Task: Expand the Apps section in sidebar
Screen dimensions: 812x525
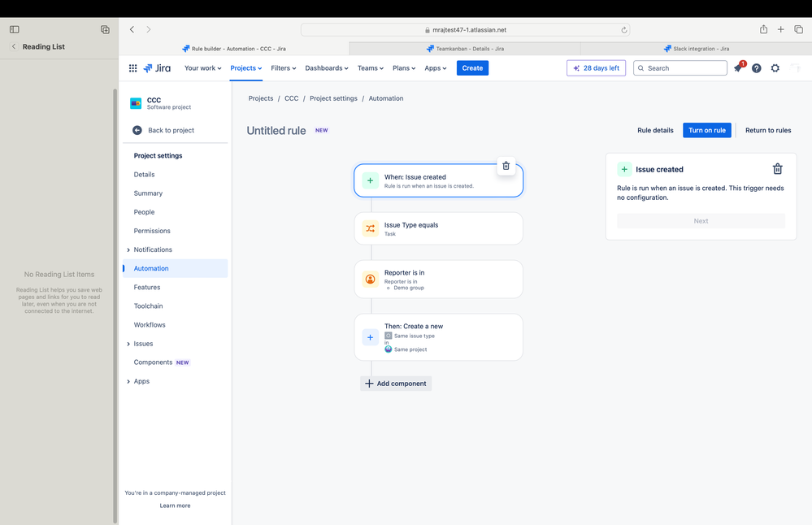Action: [x=128, y=382]
